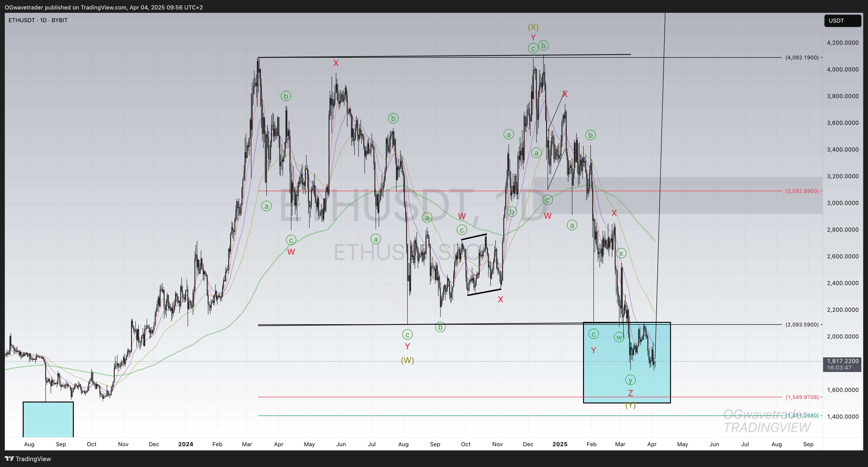This screenshot has height=467, width=868.
Task: Click the 2024 year label on time axis
Action: pyautogui.click(x=186, y=444)
